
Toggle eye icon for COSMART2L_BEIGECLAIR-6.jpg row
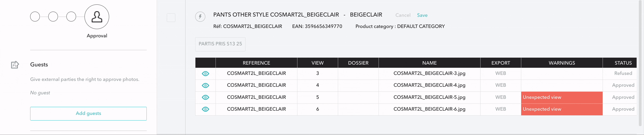pos(205,109)
